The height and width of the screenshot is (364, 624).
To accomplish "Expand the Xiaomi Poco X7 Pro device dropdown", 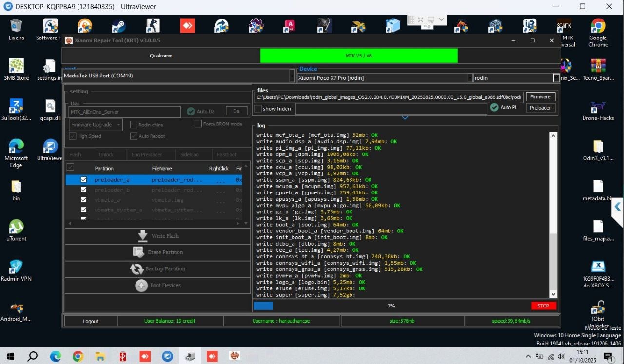I will (x=470, y=78).
